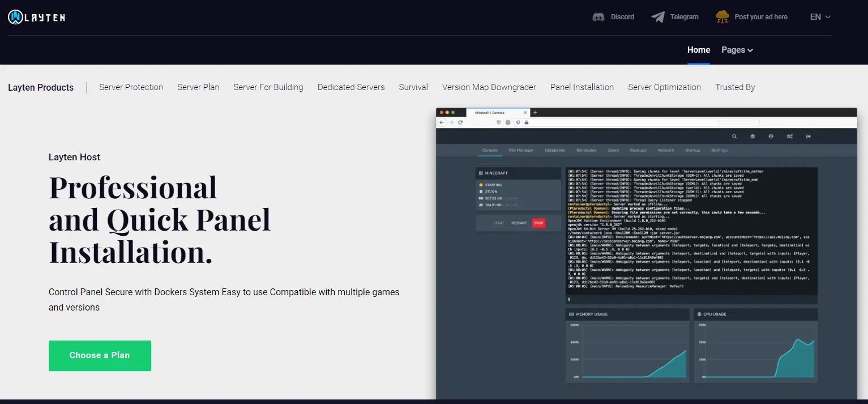This screenshot has width=868, height=404.
Task: Open the Schedules tab in the panel screenshot
Action: 587,150
